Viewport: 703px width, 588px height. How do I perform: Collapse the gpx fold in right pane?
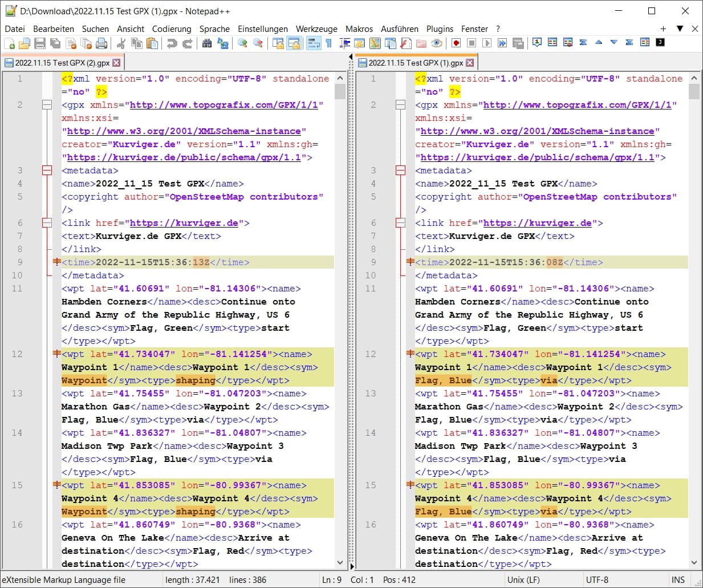pos(401,105)
